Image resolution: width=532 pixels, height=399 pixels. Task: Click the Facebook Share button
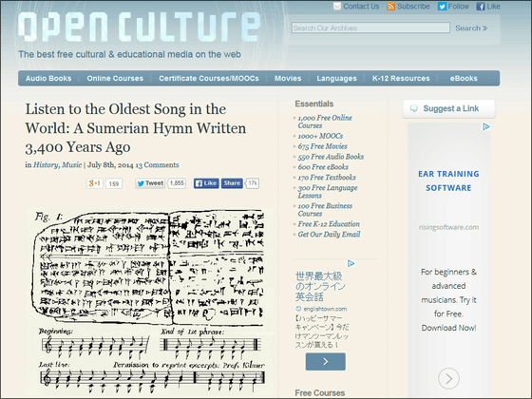click(x=232, y=183)
